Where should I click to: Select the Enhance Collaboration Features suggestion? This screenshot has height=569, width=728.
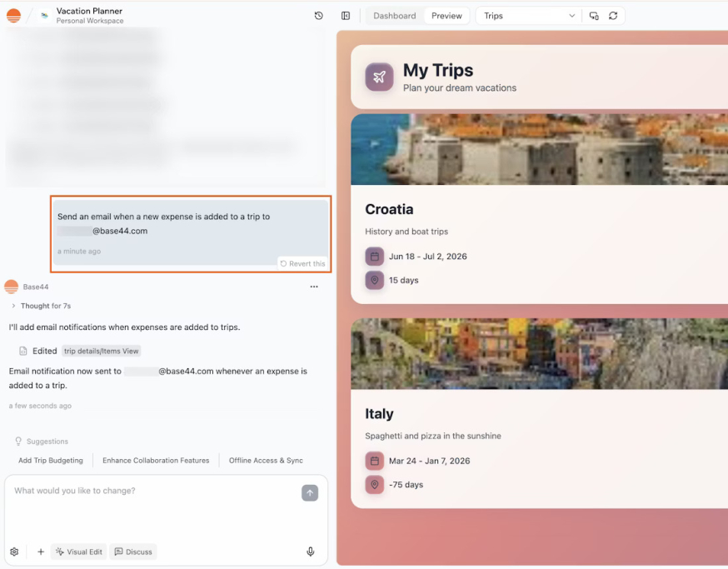coord(156,459)
